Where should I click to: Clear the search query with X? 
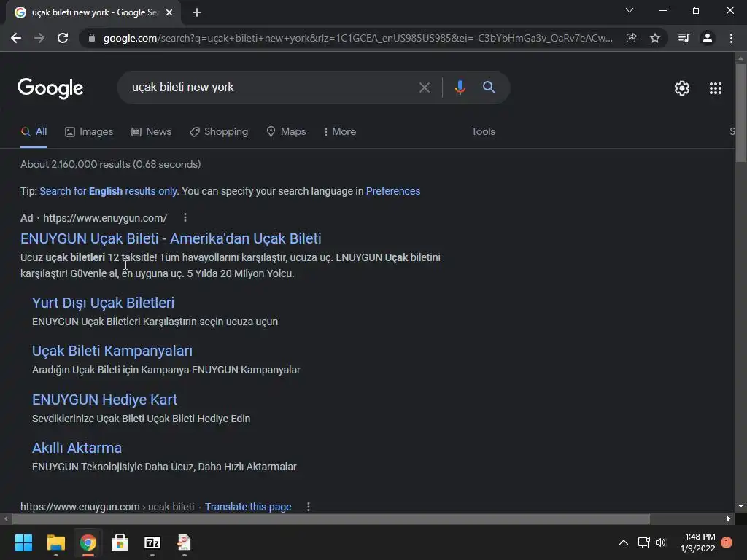point(424,87)
